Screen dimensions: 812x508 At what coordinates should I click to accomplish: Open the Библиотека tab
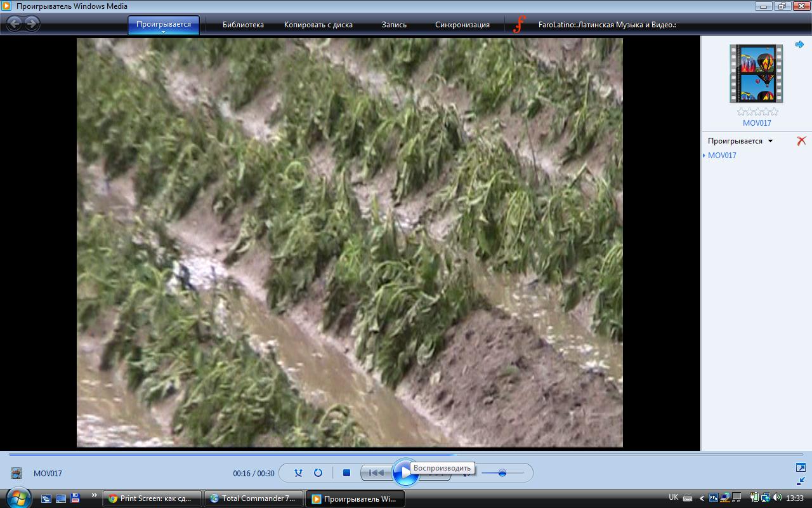pyautogui.click(x=243, y=25)
